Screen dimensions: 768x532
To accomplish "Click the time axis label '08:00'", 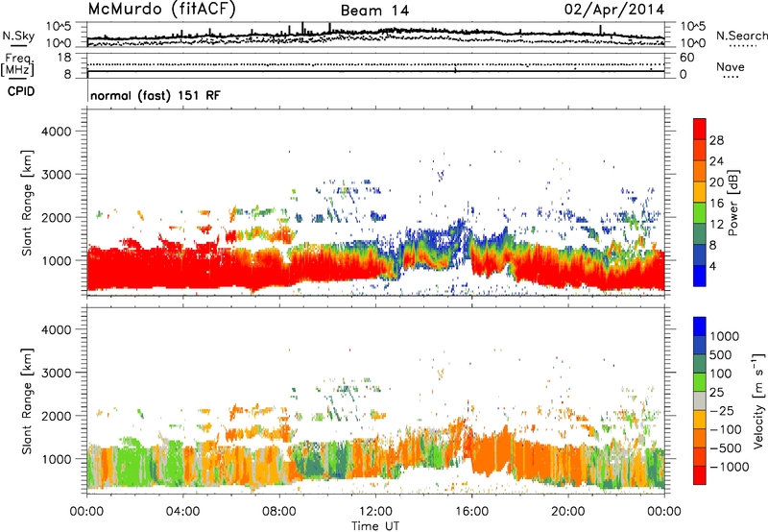I will pos(278,512).
